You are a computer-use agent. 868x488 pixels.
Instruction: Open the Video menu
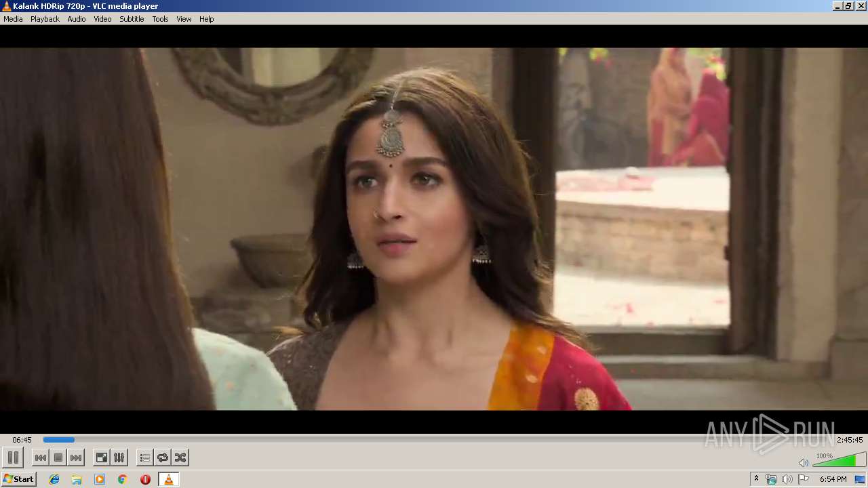tap(102, 19)
